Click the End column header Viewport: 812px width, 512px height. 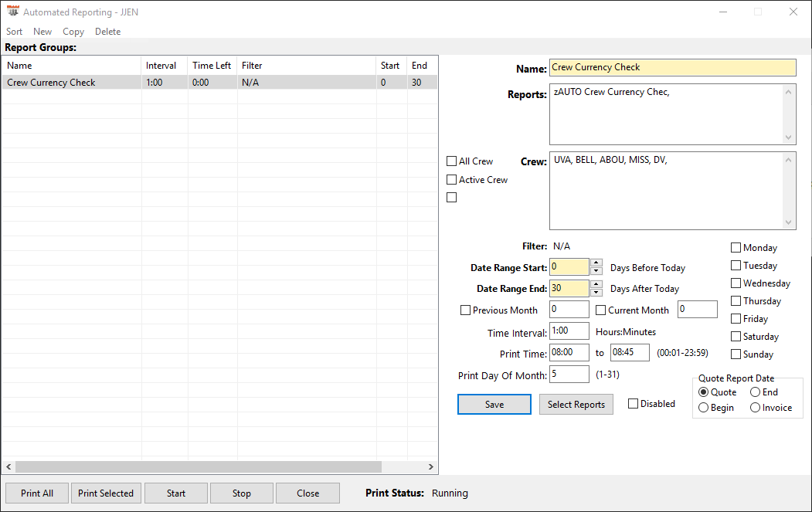pos(422,66)
